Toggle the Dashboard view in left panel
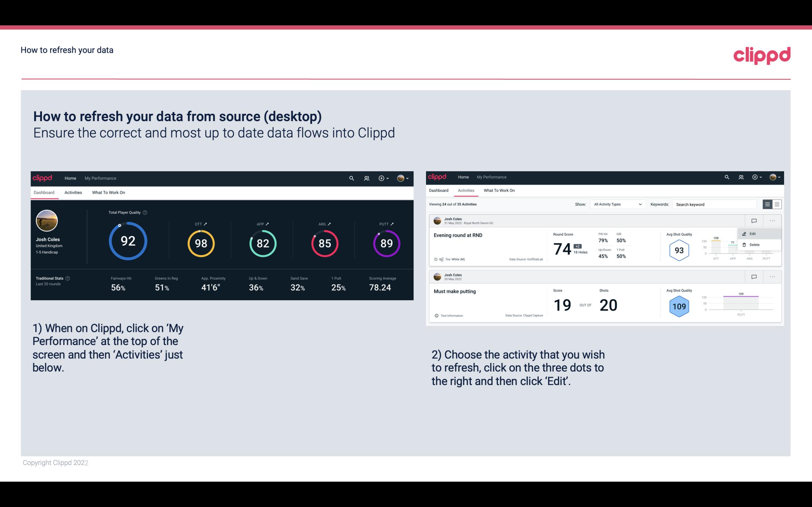The height and width of the screenshot is (507, 812). (x=44, y=192)
